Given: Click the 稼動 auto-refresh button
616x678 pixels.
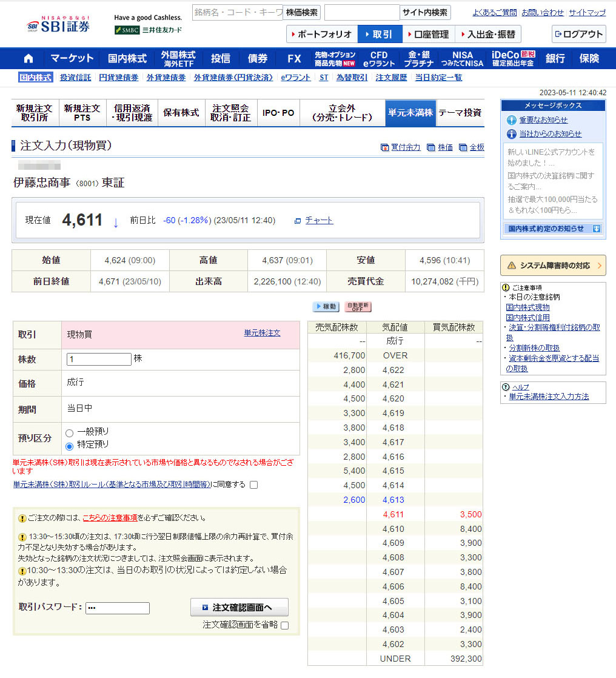Looking at the screenshot, I should pyautogui.click(x=326, y=307).
